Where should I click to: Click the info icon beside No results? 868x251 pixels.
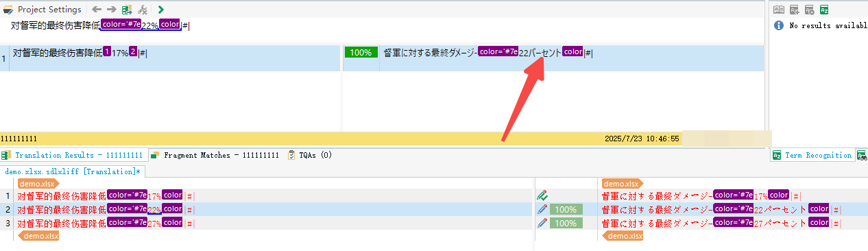click(779, 25)
